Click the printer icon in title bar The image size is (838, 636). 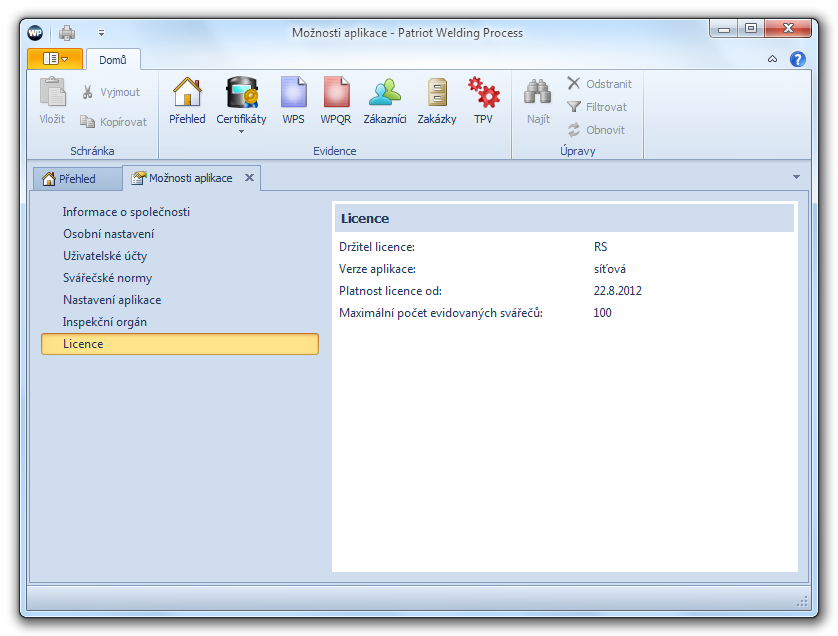tap(67, 33)
